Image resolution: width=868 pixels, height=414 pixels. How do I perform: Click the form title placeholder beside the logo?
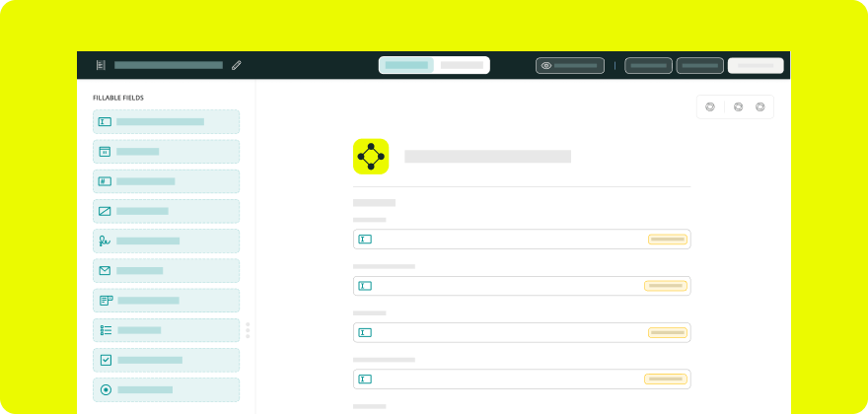tap(487, 157)
